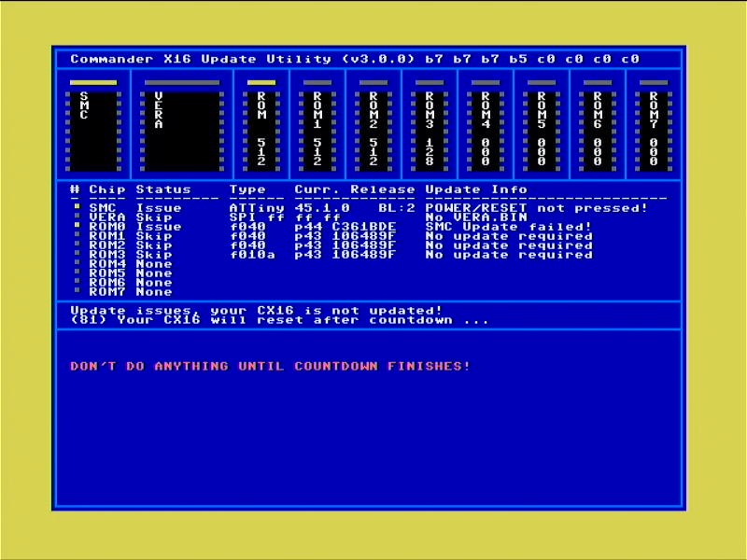Click the 'ATTiny' type value
747x560 pixels.
(257, 208)
